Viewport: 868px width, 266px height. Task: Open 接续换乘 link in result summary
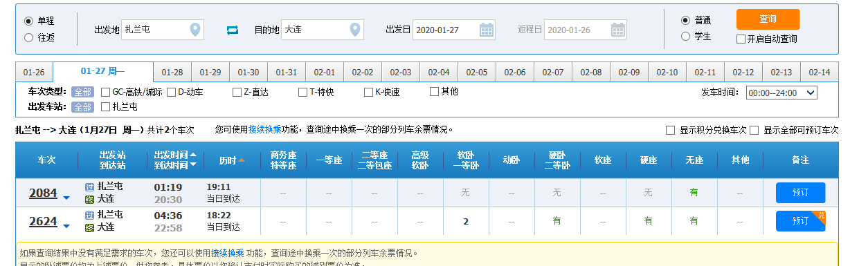[x=265, y=129]
